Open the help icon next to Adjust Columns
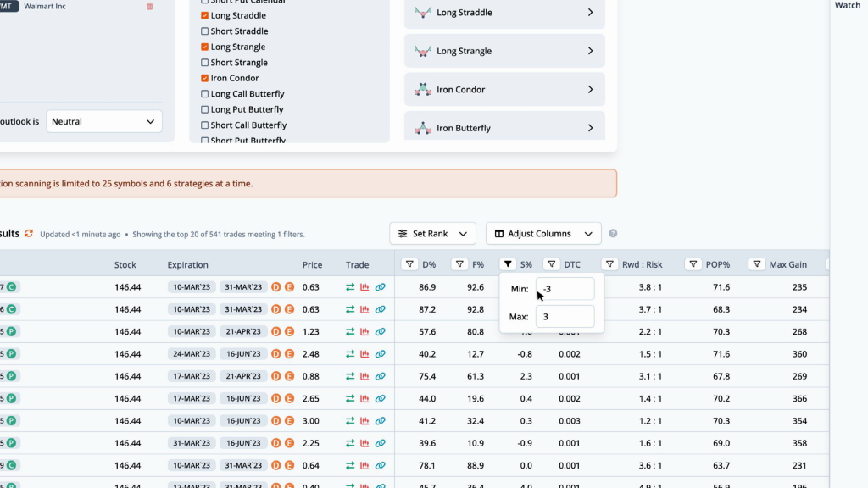This screenshot has height=488, width=868. point(613,234)
